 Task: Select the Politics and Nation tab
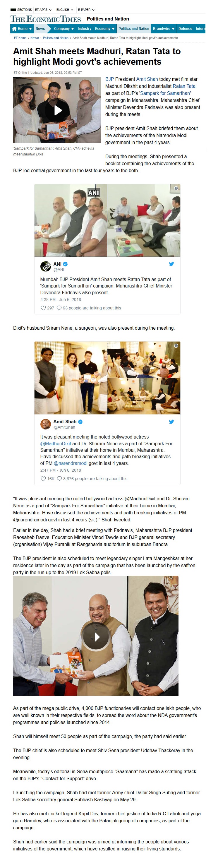pos(133,29)
